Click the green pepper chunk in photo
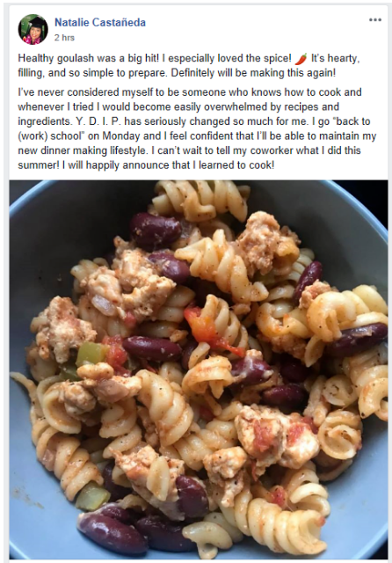The height and width of the screenshot is (563, 392). [x=91, y=355]
